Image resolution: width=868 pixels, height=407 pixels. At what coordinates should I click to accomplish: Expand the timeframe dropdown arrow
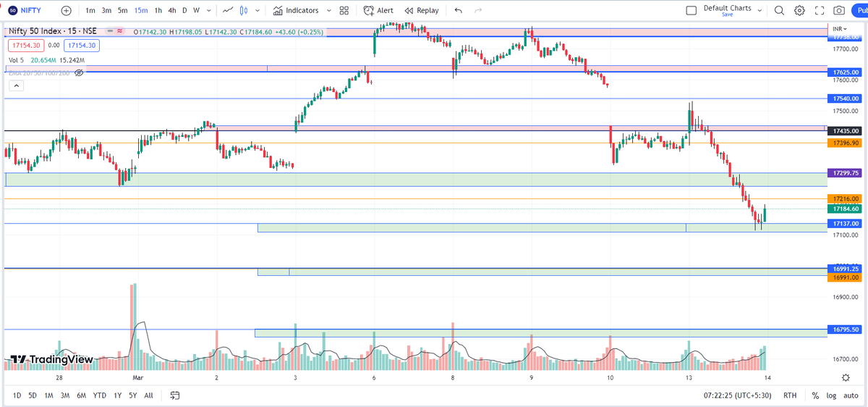click(208, 10)
